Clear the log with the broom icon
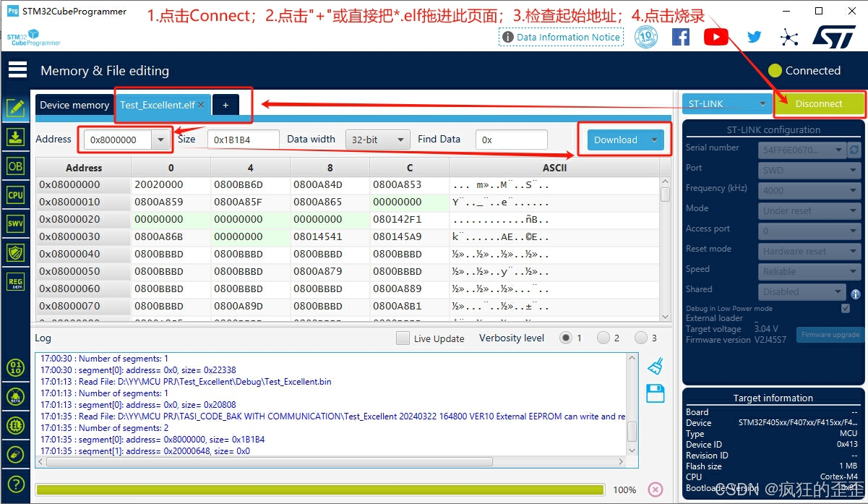The height and width of the screenshot is (504, 868). [x=656, y=366]
